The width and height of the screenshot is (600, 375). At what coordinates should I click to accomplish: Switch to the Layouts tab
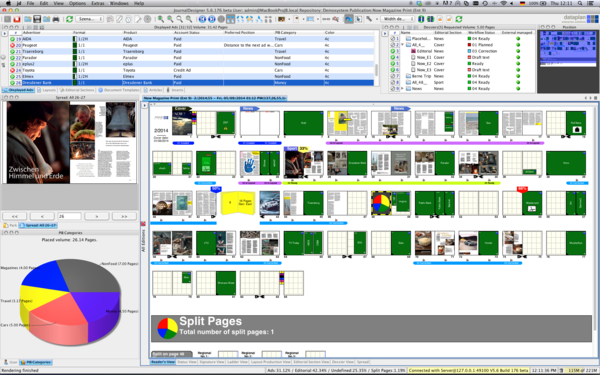tap(47, 90)
